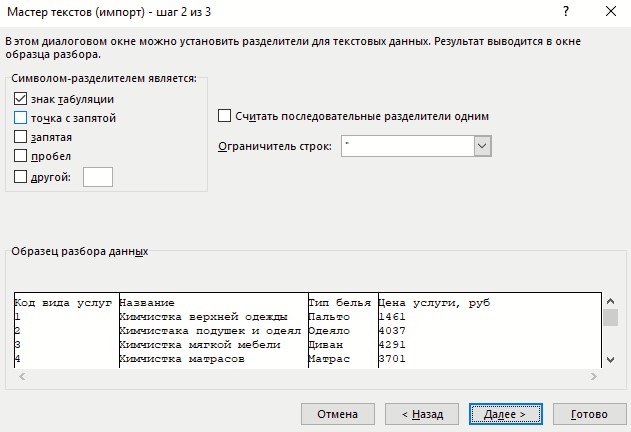
Task: Finish import with the 'Готово' button
Action: point(590,414)
